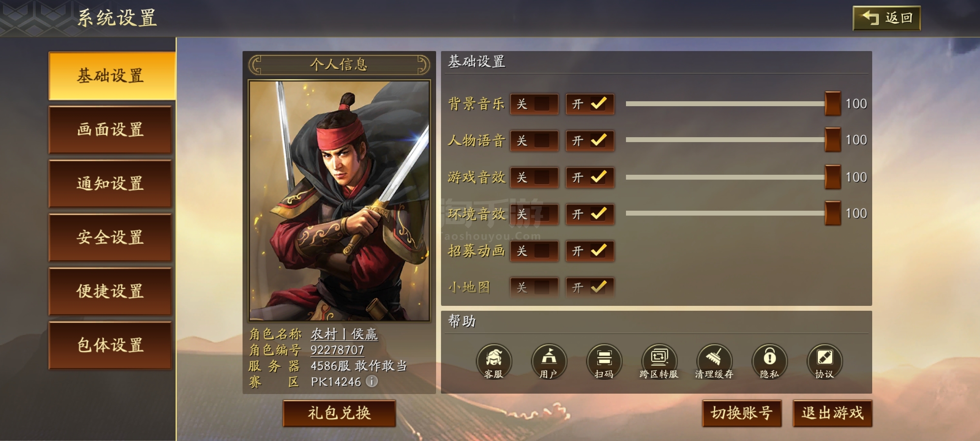Open the 用户 user icon
This screenshot has height=441, width=980.
coord(549,361)
